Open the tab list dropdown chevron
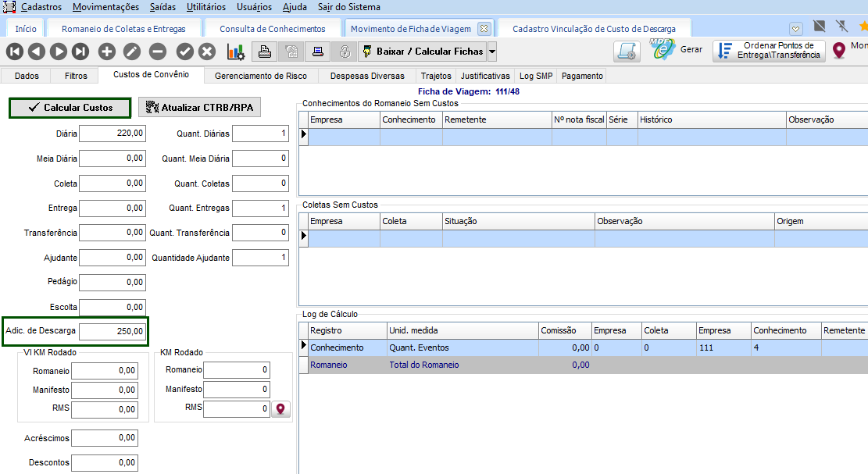868x474 pixels. pos(796,29)
